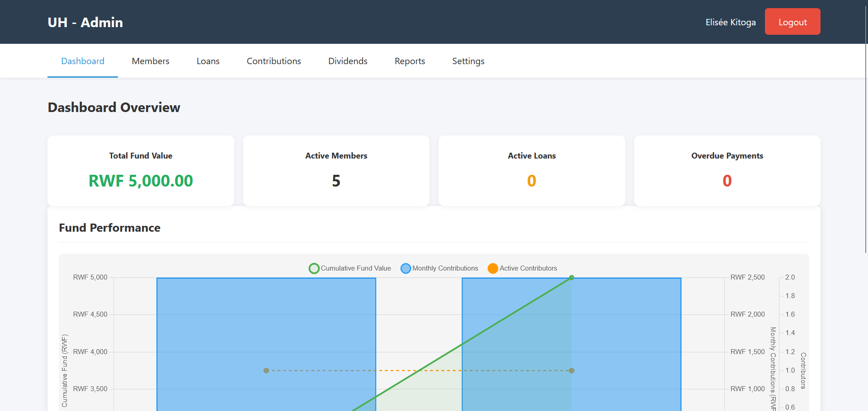Click the green line's peak data point
The image size is (868, 411).
click(x=571, y=278)
